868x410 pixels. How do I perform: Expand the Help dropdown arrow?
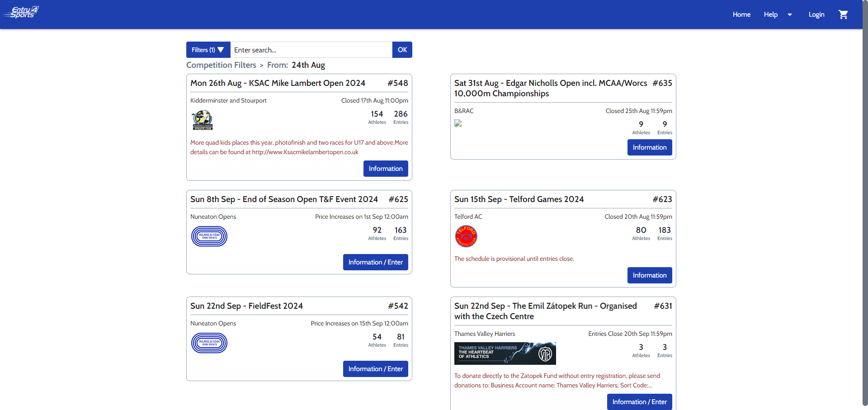789,14
